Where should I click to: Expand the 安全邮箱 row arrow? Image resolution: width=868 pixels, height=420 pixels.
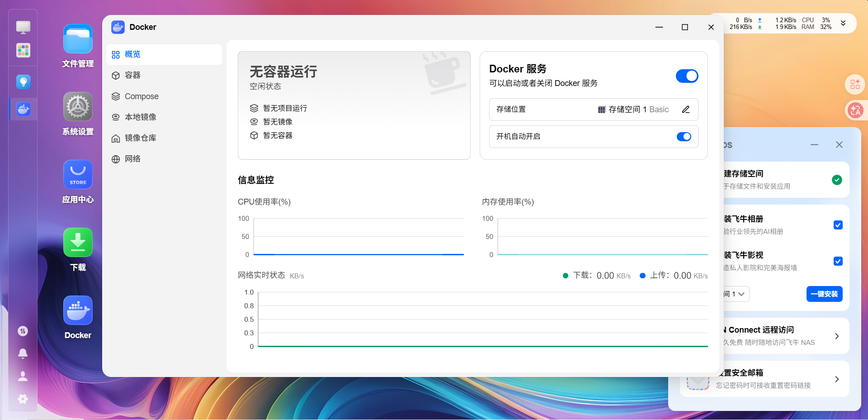click(x=837, y=379)
